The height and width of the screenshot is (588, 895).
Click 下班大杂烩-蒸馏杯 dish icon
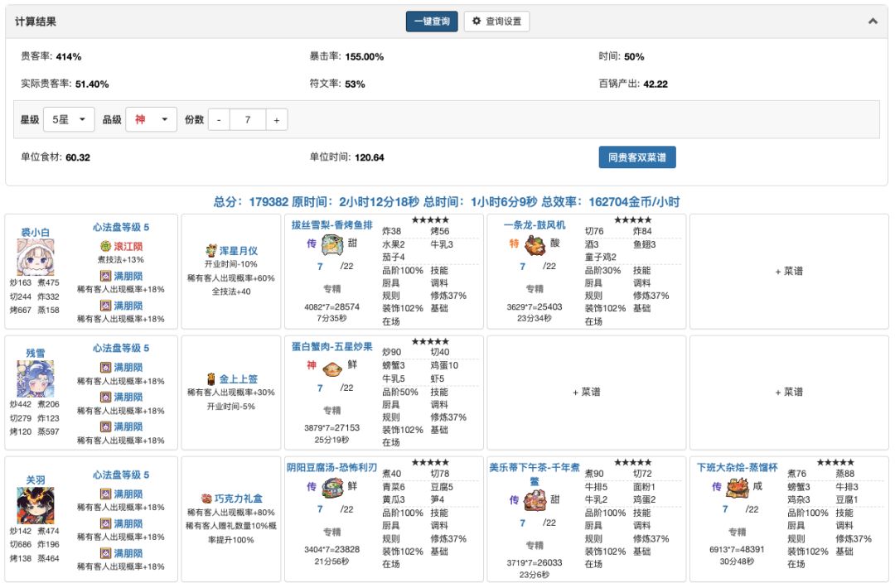click(737, 488)
